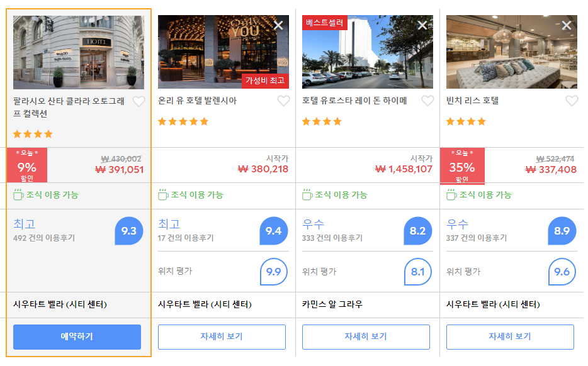Screen dimensions: 588x366
Task: Click breakfast cup icon under 빈치 리스 호텔
Action: point(451,195)
